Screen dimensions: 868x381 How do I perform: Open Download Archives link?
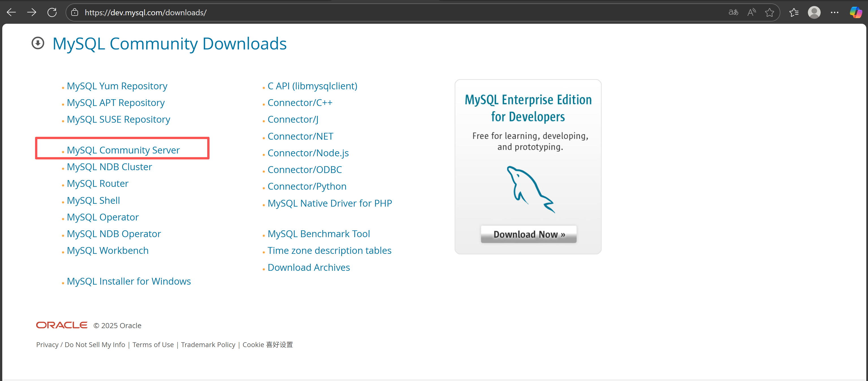[x=308, y=267]
